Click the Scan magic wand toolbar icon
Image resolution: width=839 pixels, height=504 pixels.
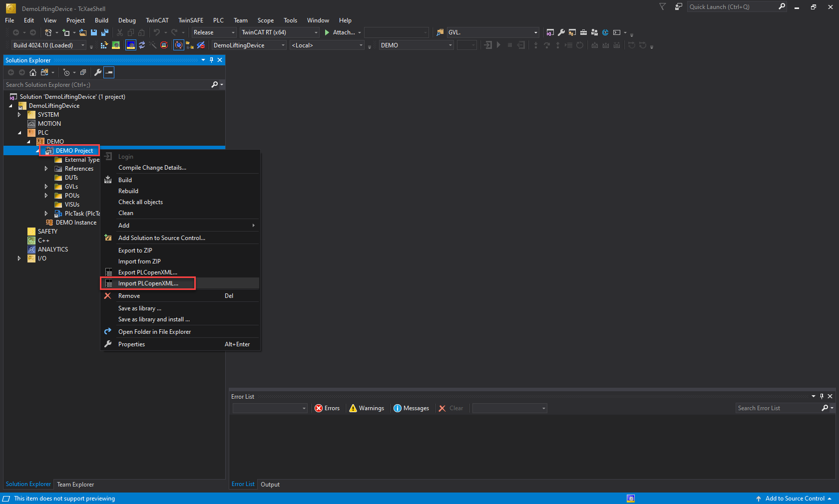pyautogui.click(x=153, y=45)
